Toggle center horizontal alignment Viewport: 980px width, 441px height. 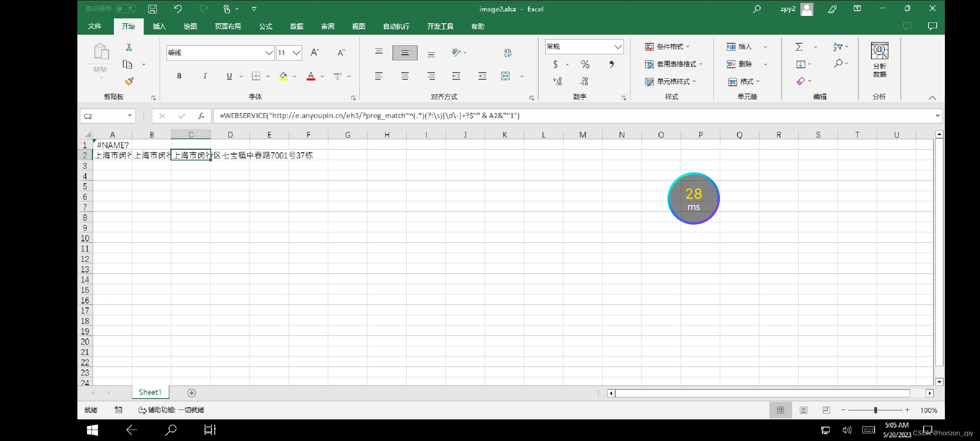click(x=405, y=76)
